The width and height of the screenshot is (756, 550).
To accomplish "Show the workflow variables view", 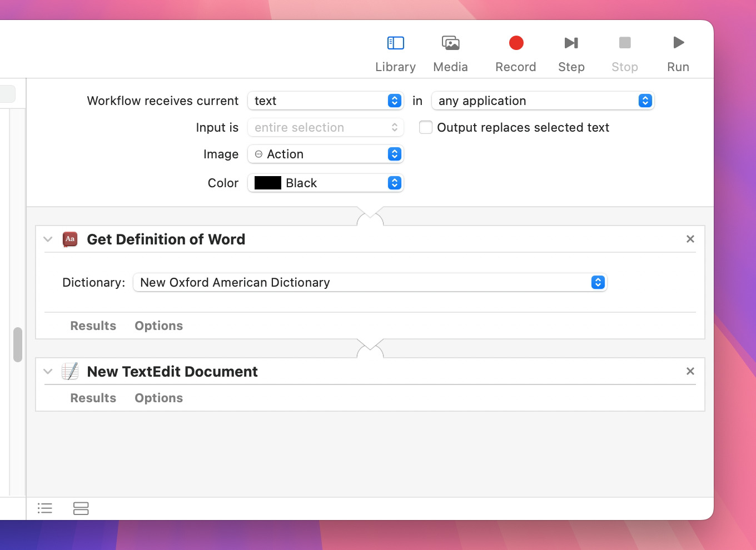I will pyautogui.click(x=81, y=508).
